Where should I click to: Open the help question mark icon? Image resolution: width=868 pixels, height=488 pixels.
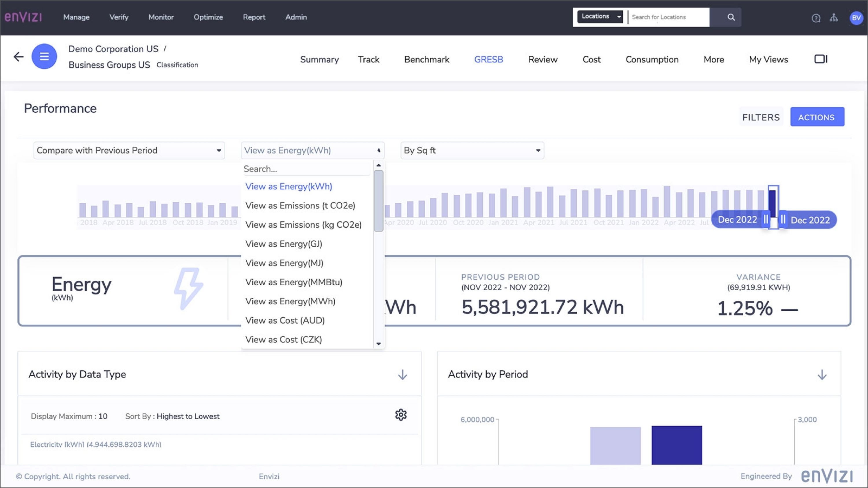tap(816, 18)
